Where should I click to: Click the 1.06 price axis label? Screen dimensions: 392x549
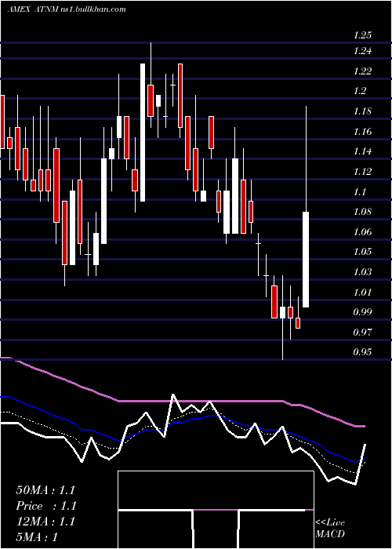(x=362, y=232)
